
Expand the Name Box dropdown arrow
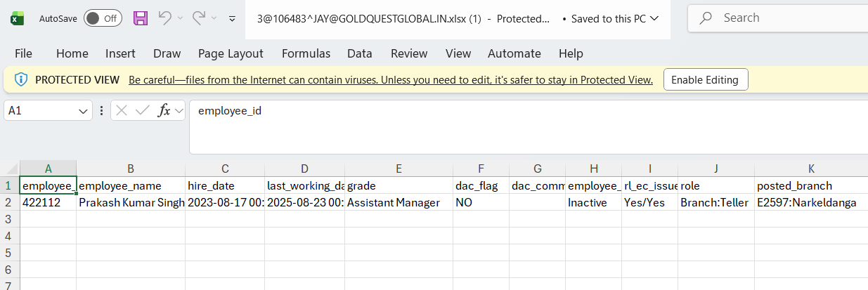pos(84,111)
